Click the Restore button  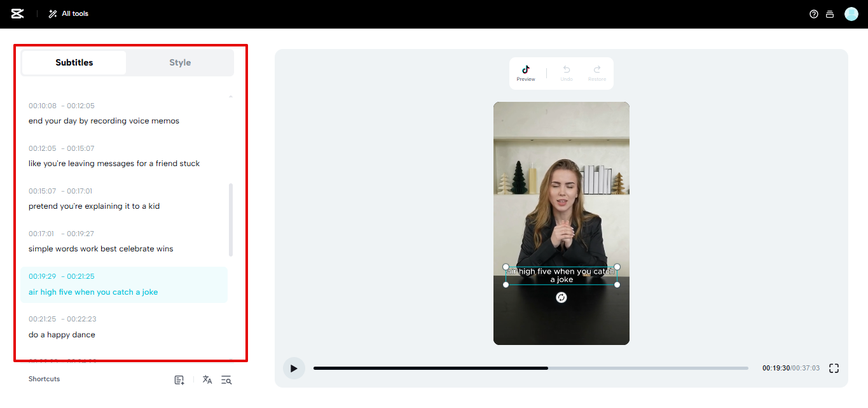click(x=596, y=72)
